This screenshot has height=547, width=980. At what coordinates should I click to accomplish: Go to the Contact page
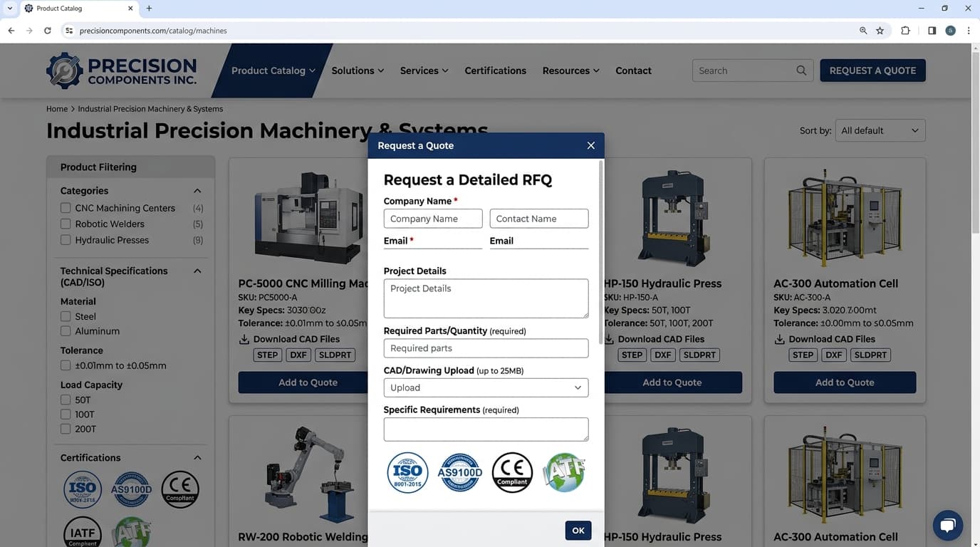click(x=633, y=71)
